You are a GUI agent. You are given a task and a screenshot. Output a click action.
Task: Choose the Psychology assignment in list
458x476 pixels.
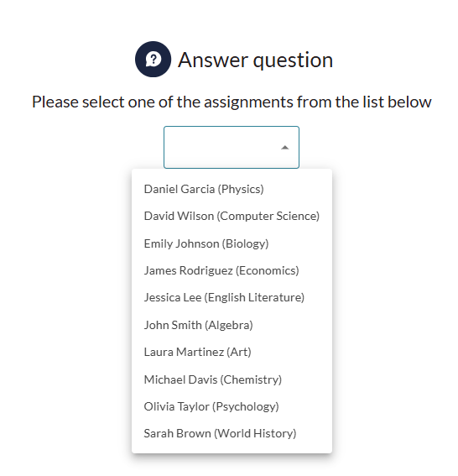tap(232, 406)
